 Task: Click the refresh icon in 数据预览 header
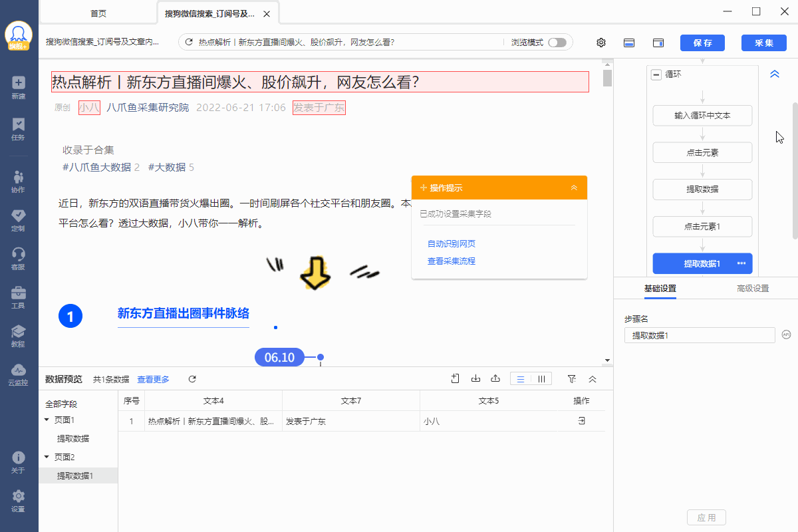192,379
